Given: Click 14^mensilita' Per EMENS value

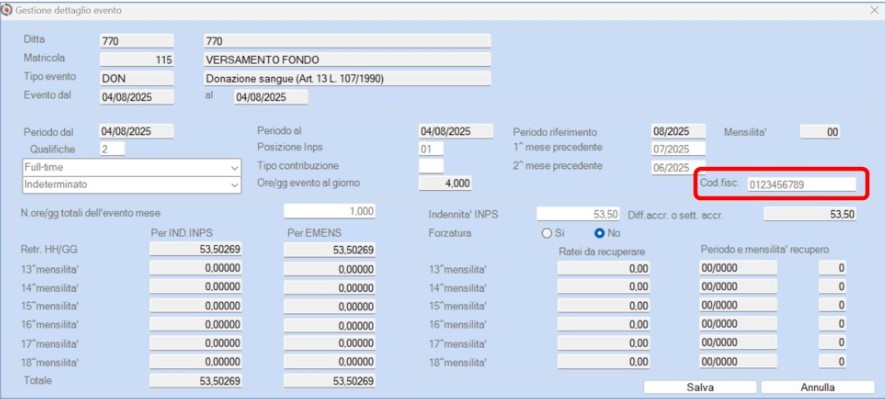Looking at the screenshot, I should (x=330, y=288).
